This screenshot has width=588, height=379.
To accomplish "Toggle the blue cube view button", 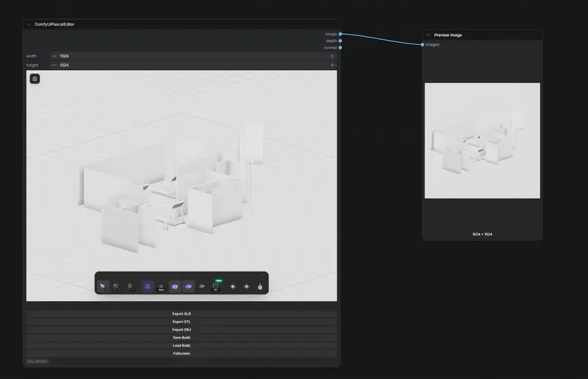I will click(175, 286).
